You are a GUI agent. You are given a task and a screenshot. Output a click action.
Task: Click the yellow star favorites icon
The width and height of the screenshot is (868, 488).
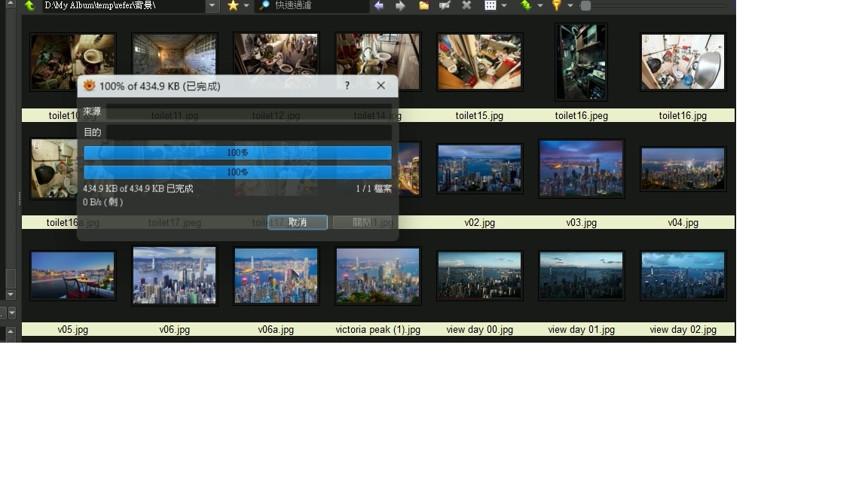click(233, 5)
